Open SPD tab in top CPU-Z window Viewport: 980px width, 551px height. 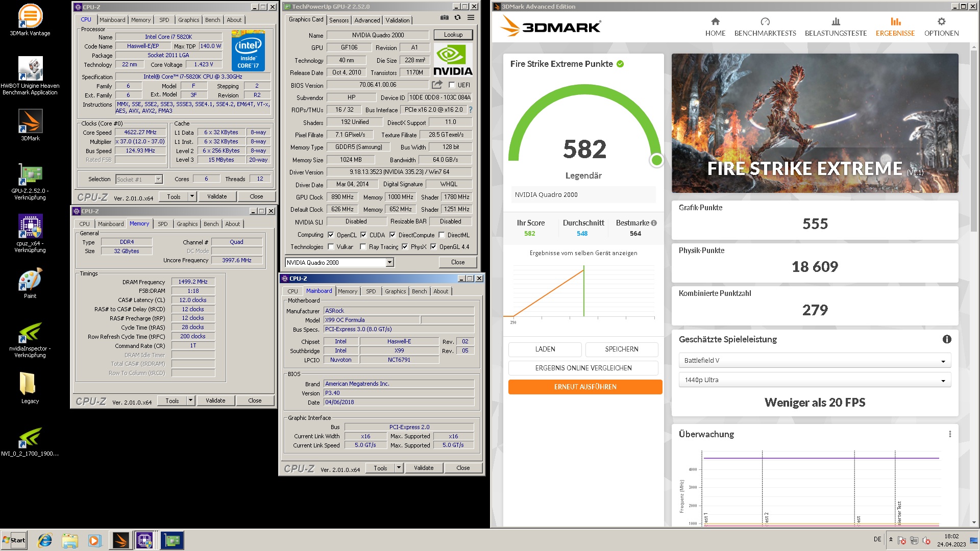coord(164,20)
